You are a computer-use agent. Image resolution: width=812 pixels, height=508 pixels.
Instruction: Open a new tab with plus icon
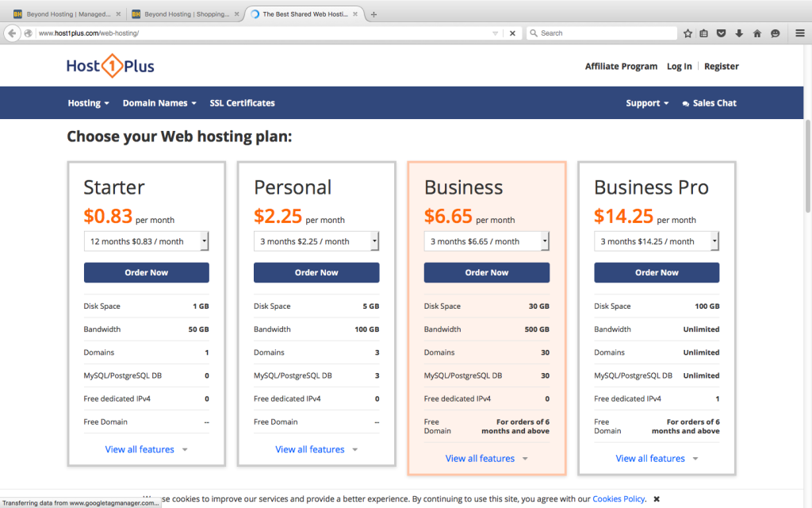coord(373,14)
